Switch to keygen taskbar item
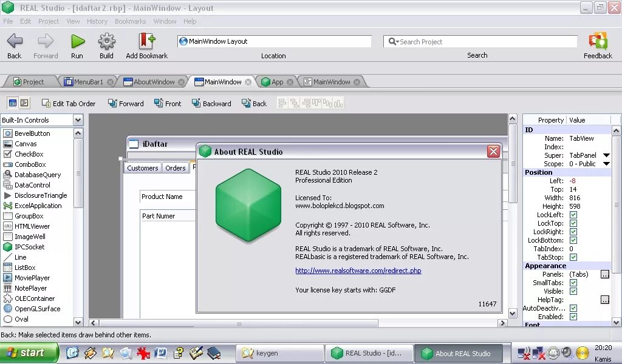Screen dimensions: 622x364 pos(279,353)
